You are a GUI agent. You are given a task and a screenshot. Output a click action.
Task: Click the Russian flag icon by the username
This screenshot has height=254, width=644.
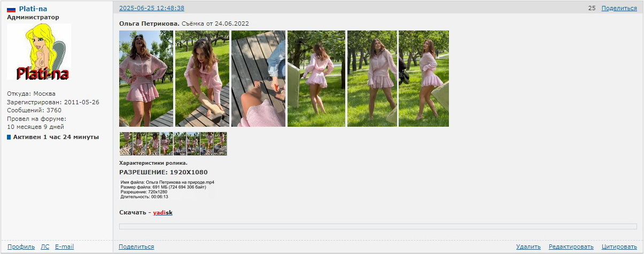(x=11, y=9)
